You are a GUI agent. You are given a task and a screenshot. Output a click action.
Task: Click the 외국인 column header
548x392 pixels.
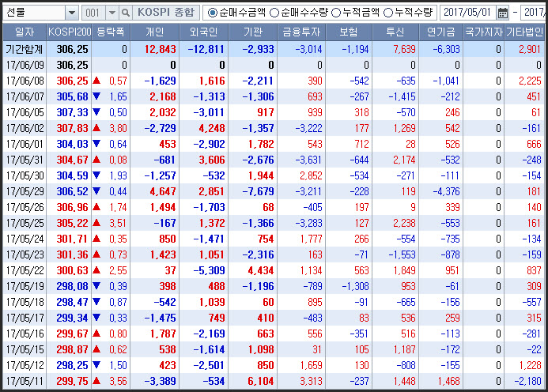click(204, 32)
